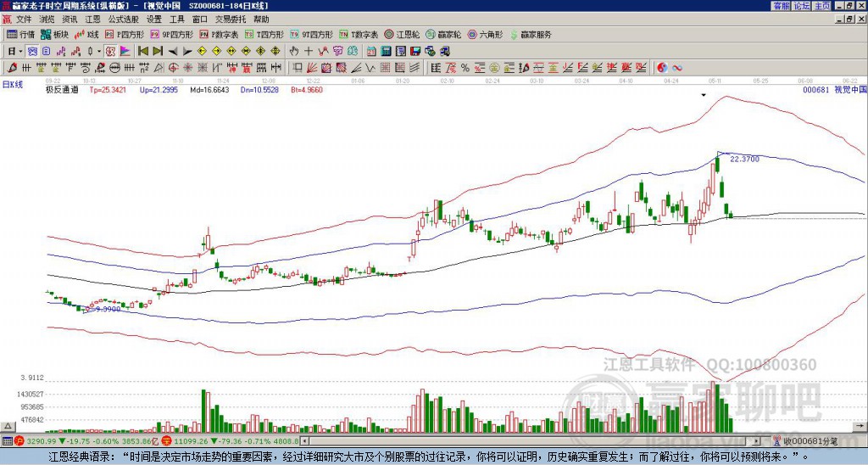Open the 帮助 menu
The height and width of the screenshot is (465, 868).
click(261, 20)
